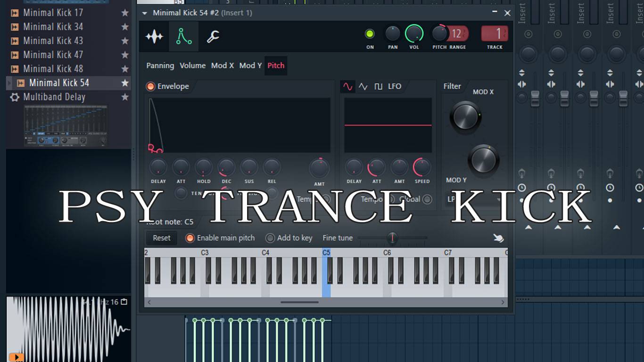Viewport: 644px width, 362px height.
Task: Click the envelope SUS knob
Action: (249, 167)
